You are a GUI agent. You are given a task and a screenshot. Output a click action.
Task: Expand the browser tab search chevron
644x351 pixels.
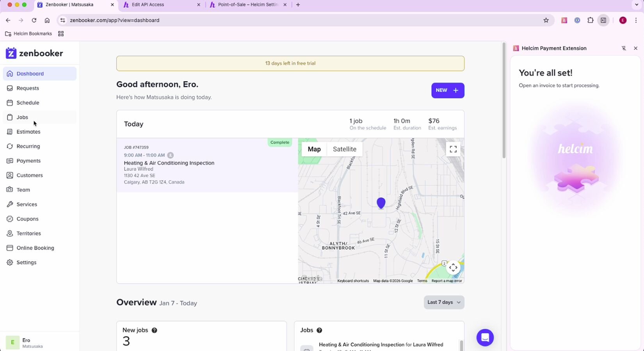tap(637, 5)
